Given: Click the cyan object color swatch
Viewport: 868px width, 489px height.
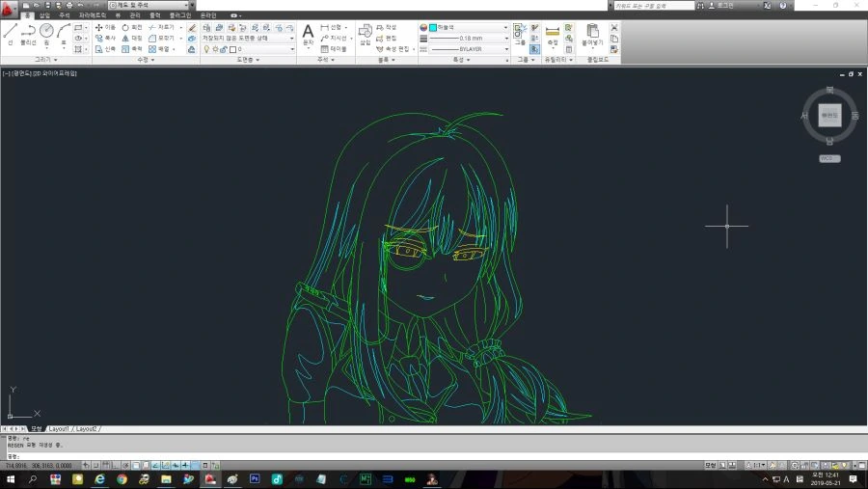Looking at the screenshot, I should (433, 27).
